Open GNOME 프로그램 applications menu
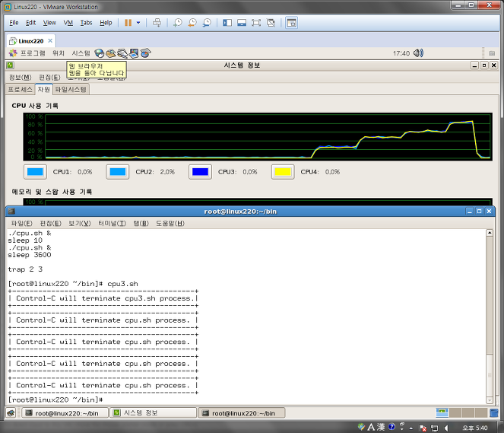504x433 pixels. coord(27,53)
